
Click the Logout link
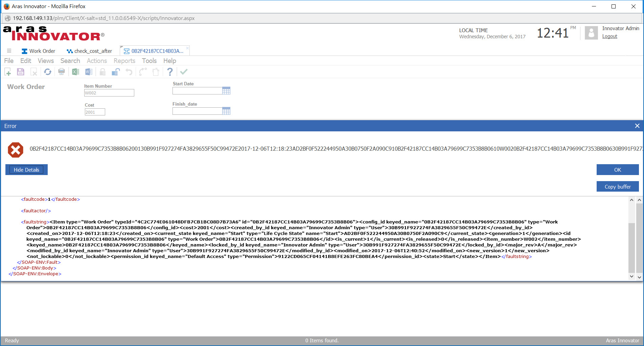coord(609,36)
